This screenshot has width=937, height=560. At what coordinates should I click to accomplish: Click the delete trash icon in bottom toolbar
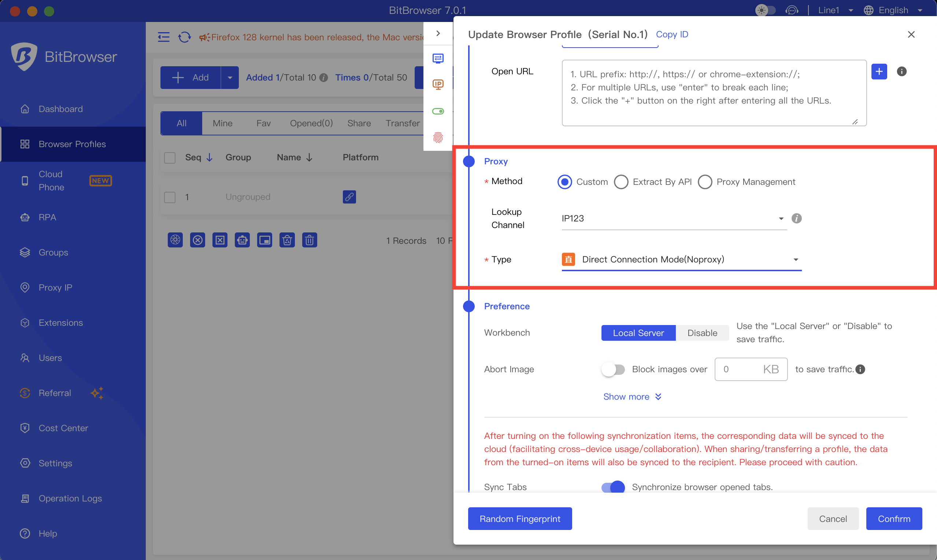coord(309,240)
